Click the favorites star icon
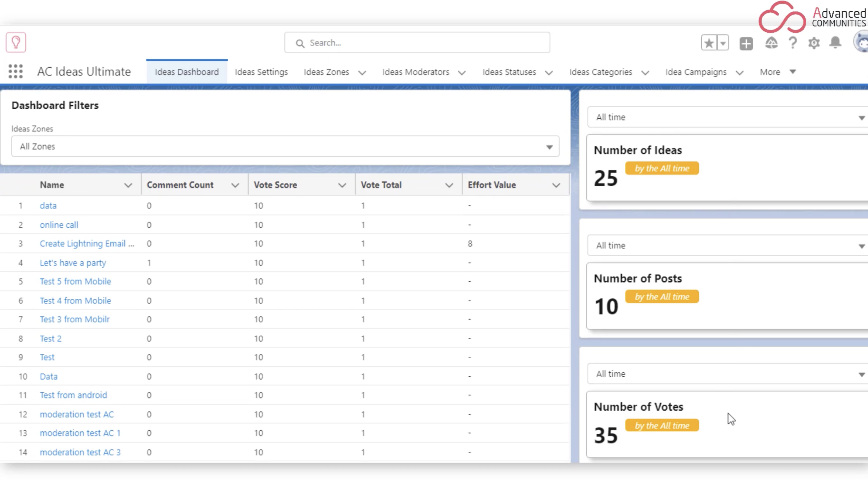 [709, 43]
